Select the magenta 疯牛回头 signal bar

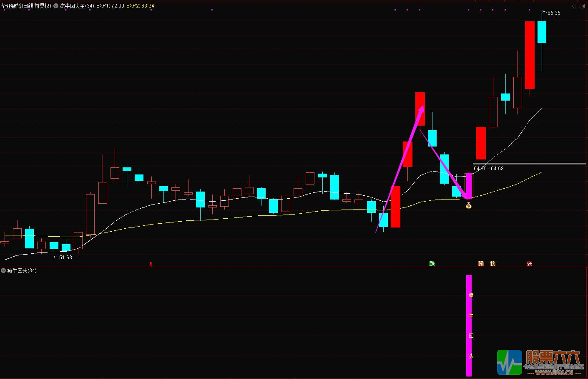[x=469, y=326]
